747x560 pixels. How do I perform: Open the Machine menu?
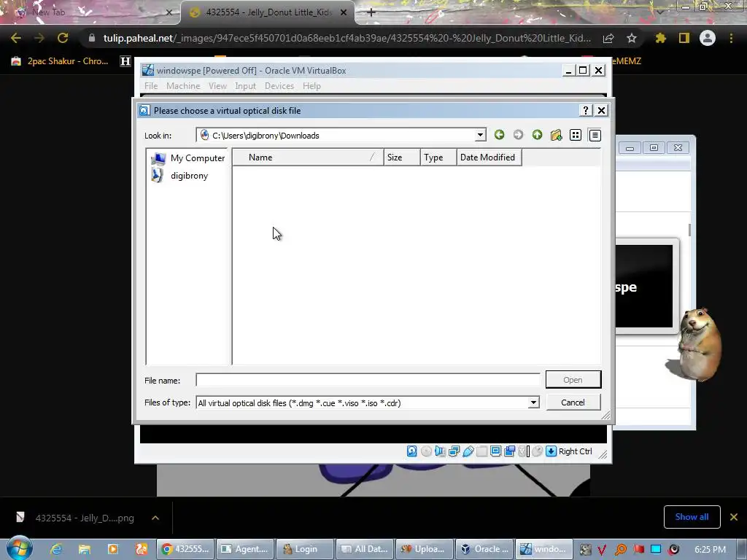pos(183,86)
